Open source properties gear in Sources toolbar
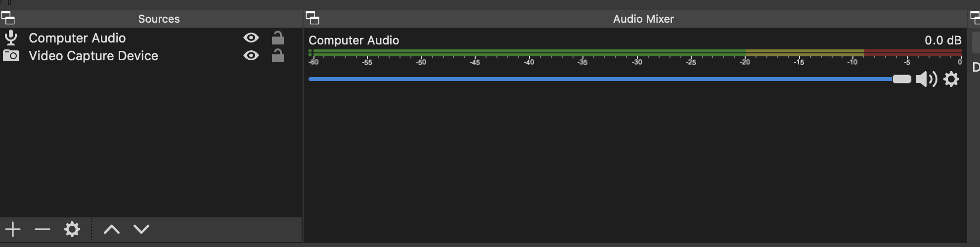This screenshot has width=980, height=247. (x=72, y=229)
